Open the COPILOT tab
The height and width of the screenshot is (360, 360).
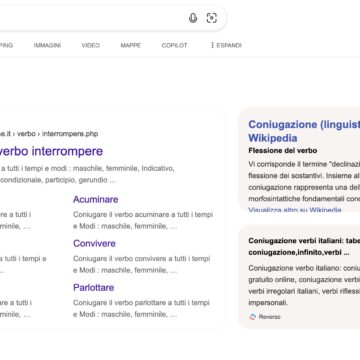pyautogui.click(x=174, y=45)
